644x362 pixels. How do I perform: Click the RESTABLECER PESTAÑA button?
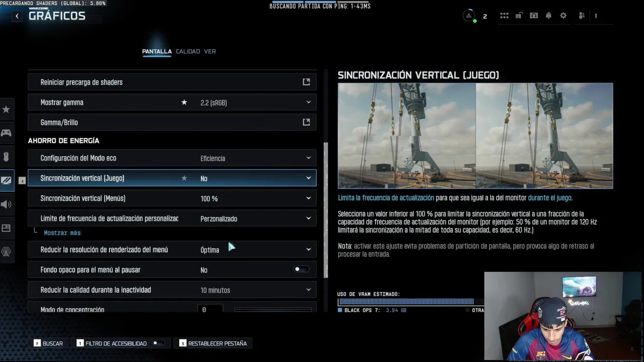[213, 343]
